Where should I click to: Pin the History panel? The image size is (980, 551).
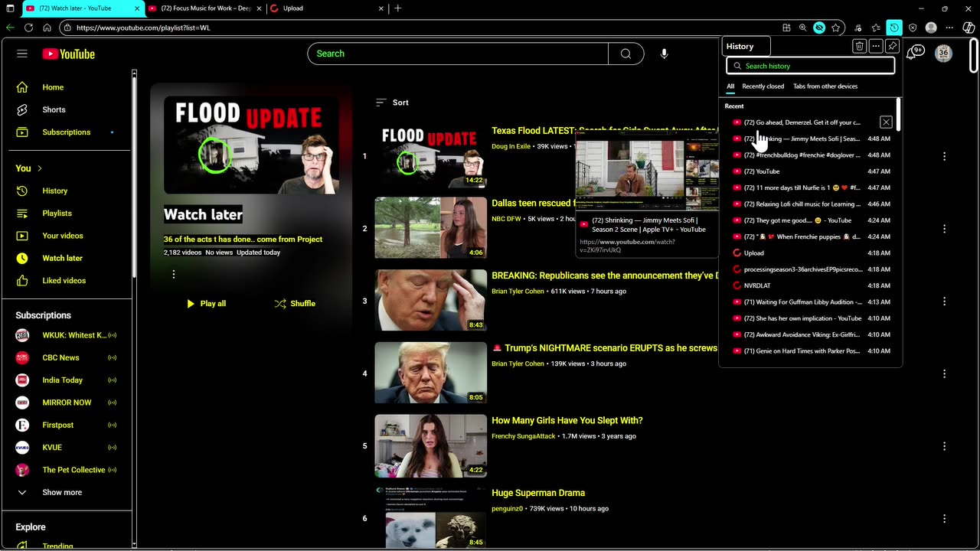[x=892, y=46]
